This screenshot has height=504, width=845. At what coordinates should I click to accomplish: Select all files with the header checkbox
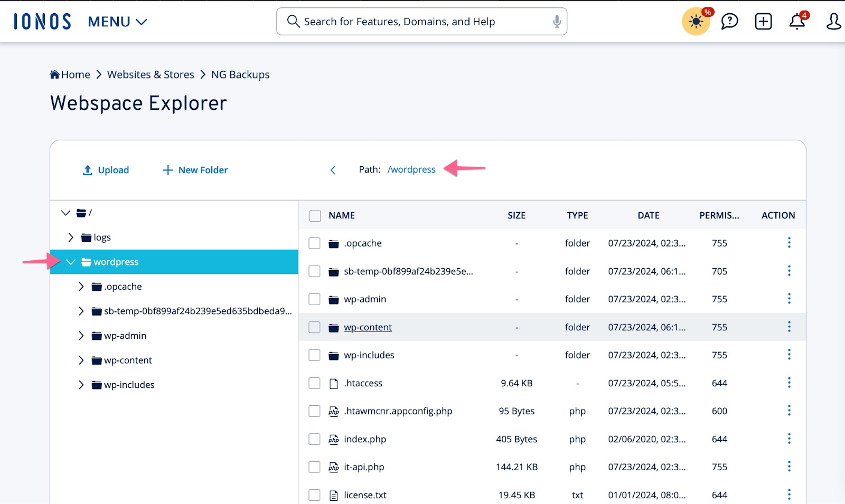(x=315, y=216)
